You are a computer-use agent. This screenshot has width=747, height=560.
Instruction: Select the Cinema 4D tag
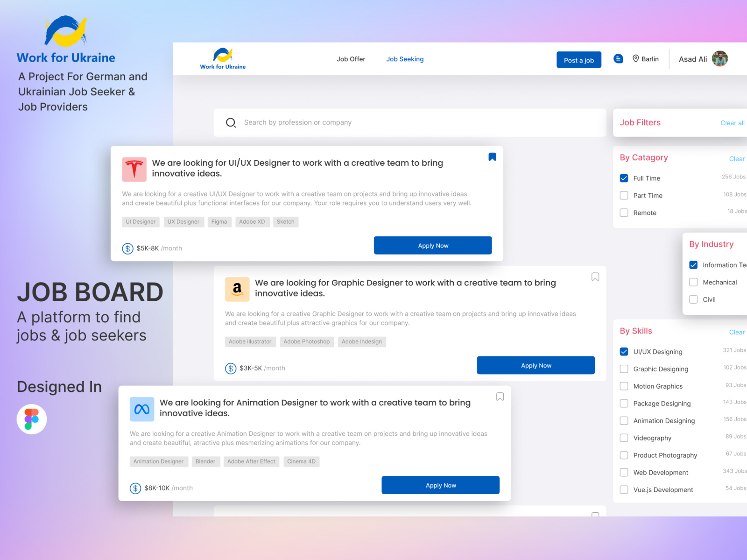point(301,461)
